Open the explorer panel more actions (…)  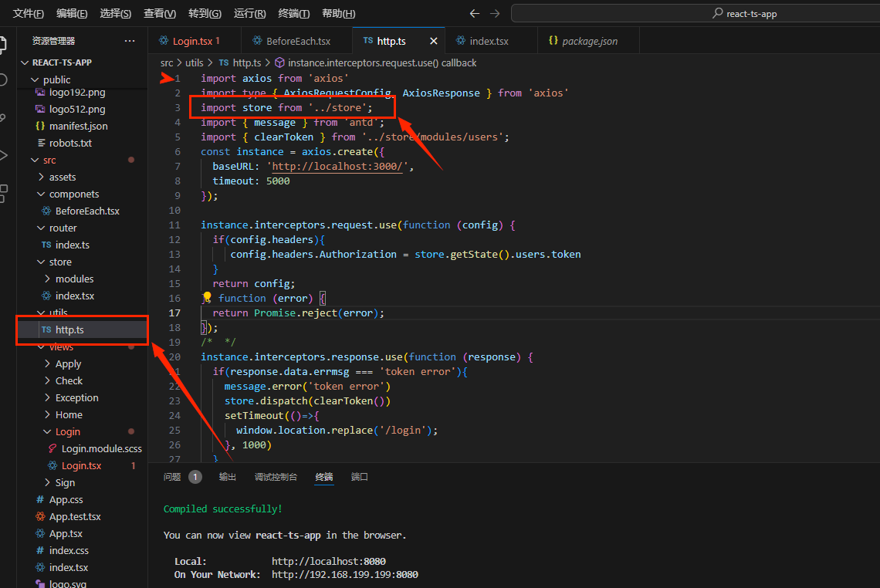130,40
